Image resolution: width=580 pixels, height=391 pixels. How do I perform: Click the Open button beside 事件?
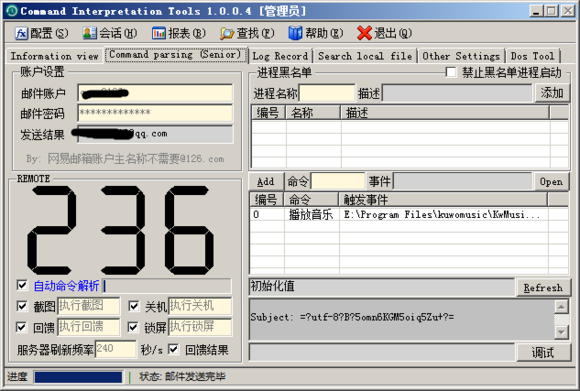tap(551, 182)
